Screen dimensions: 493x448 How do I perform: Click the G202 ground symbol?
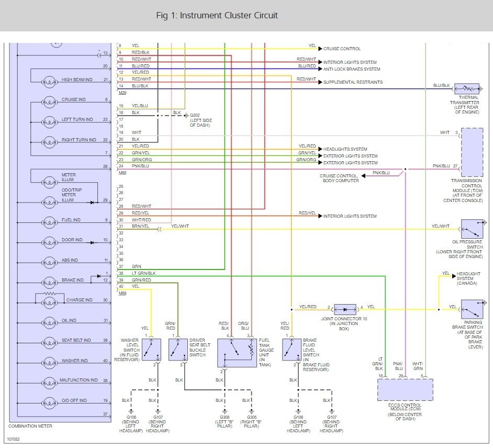[186, 115]
